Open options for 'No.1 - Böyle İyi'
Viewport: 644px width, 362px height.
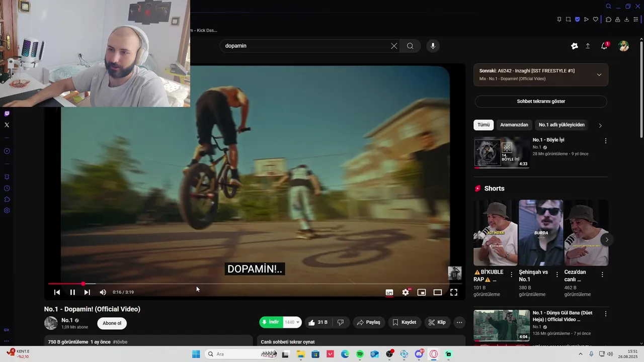click(x=606, y=141)
